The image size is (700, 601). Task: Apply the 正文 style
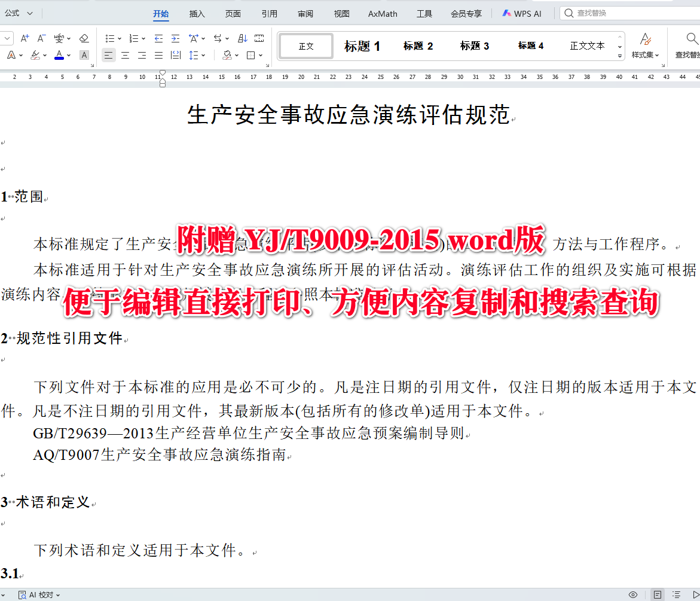305,45
